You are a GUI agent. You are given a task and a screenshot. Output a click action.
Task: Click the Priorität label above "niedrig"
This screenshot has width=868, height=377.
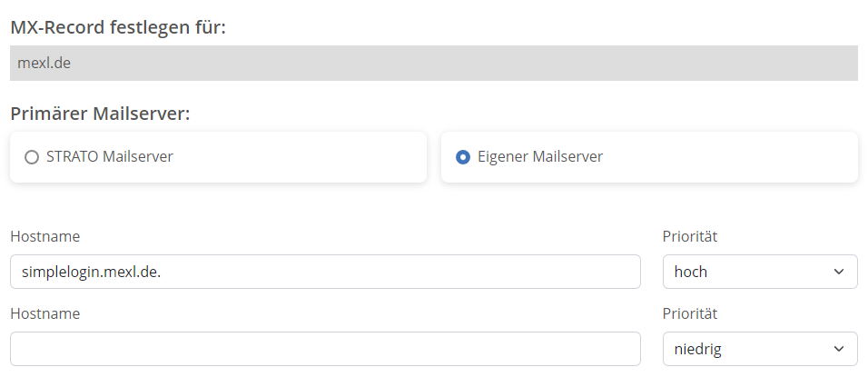click(x=690, y=314)
